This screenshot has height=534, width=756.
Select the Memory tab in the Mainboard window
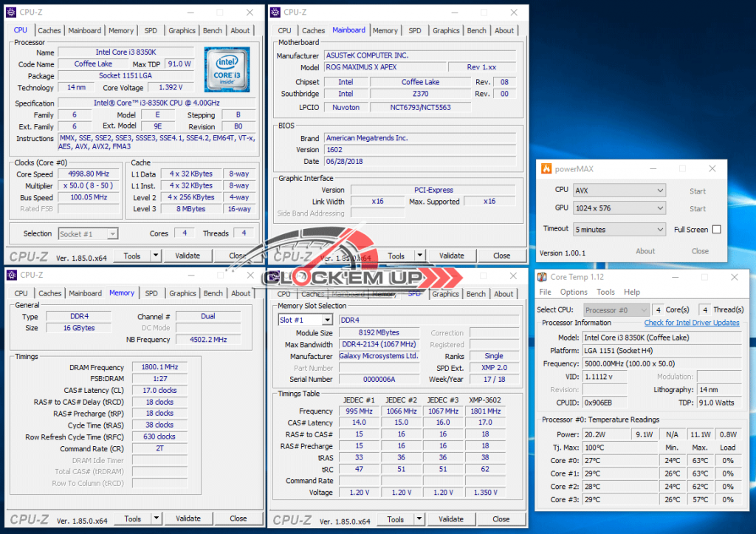tap(385, 30)
